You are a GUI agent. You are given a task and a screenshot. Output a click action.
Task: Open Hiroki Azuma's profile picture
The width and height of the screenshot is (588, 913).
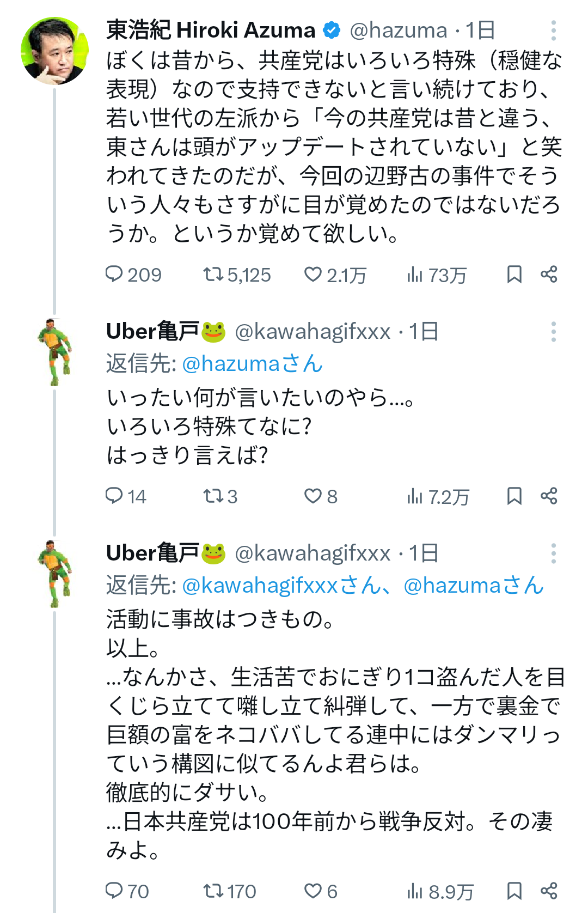point(54,51)
